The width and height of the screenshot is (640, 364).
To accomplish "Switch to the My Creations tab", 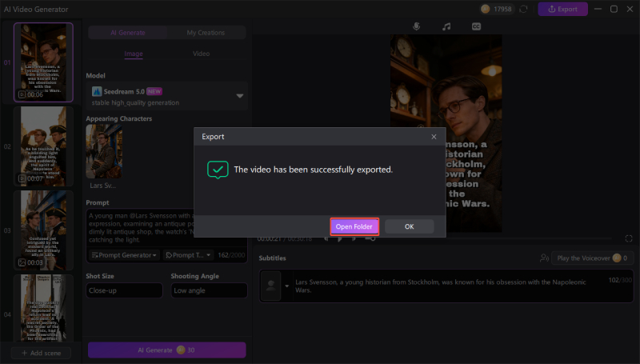I will pos(206,33).
